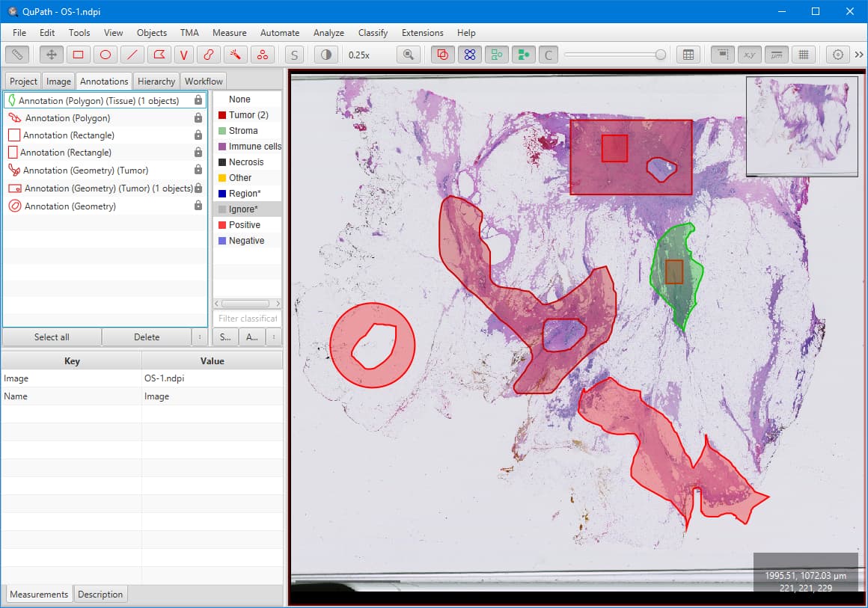Image resolution: width=868 pixels, height=608 pixels.
Task: Click the Delete button for annotations
Action: [147, 337]
